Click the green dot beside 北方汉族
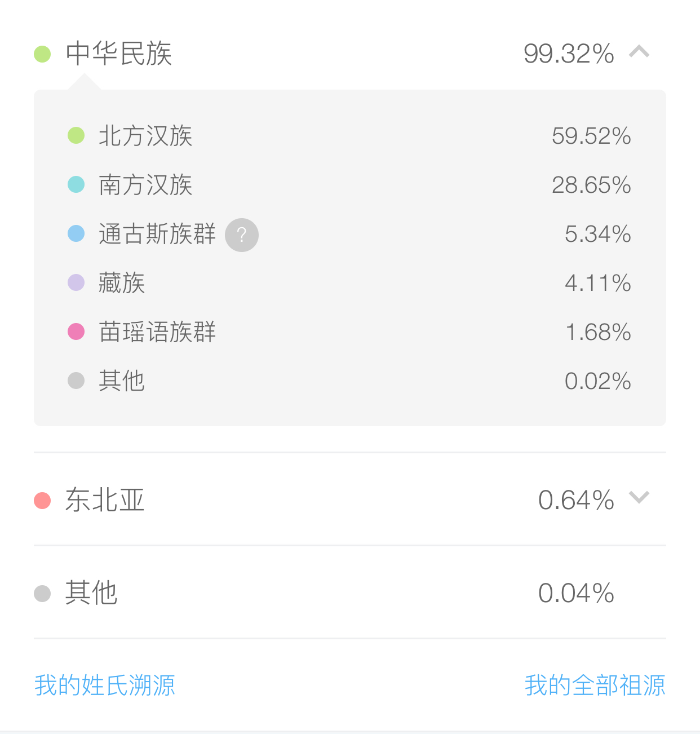 (x=76, y=135)
